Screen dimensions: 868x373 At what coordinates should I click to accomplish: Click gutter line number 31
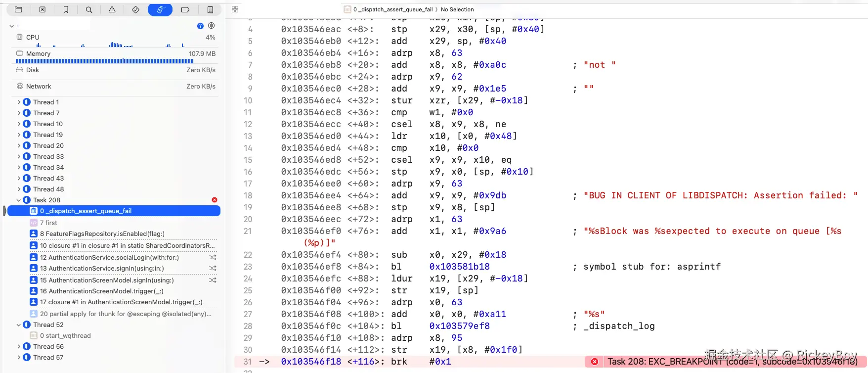coord(248,362)
